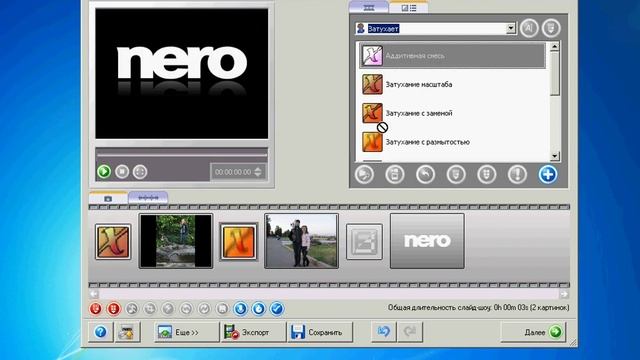
Task: Switch to the media list tab in effects panel
Action: (409, 8)
